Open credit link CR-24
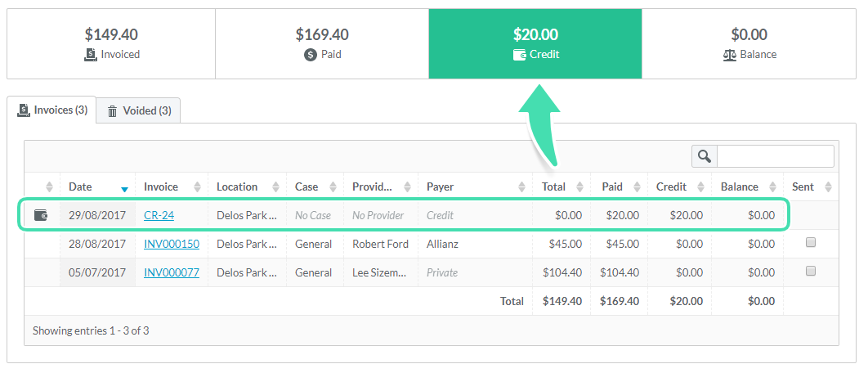Viewport: 868px width, 382px height. tap(159, 215)
